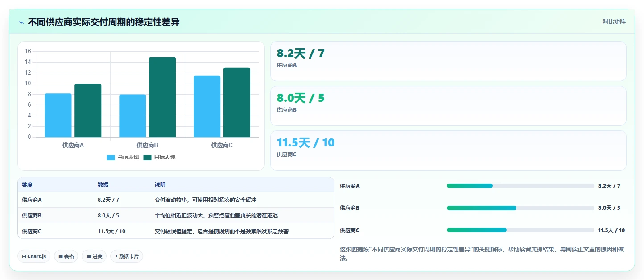The height and width of the screenshot is (280, 644).
Task: Click 供应商A chart axis label
Action: pos(73,145)
